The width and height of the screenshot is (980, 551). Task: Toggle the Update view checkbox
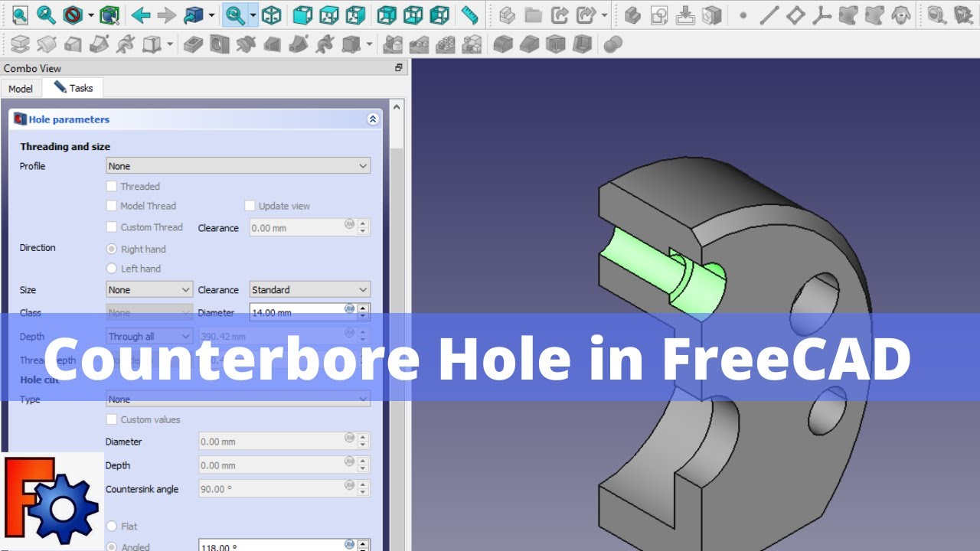click(x=250, y=206)
